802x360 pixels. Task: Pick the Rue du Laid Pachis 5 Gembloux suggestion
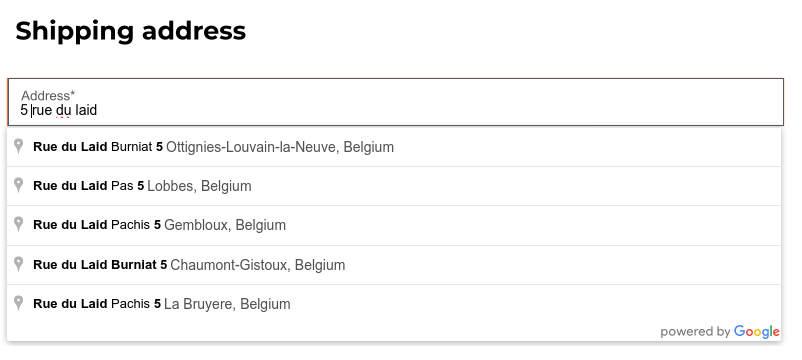[394, 226]
